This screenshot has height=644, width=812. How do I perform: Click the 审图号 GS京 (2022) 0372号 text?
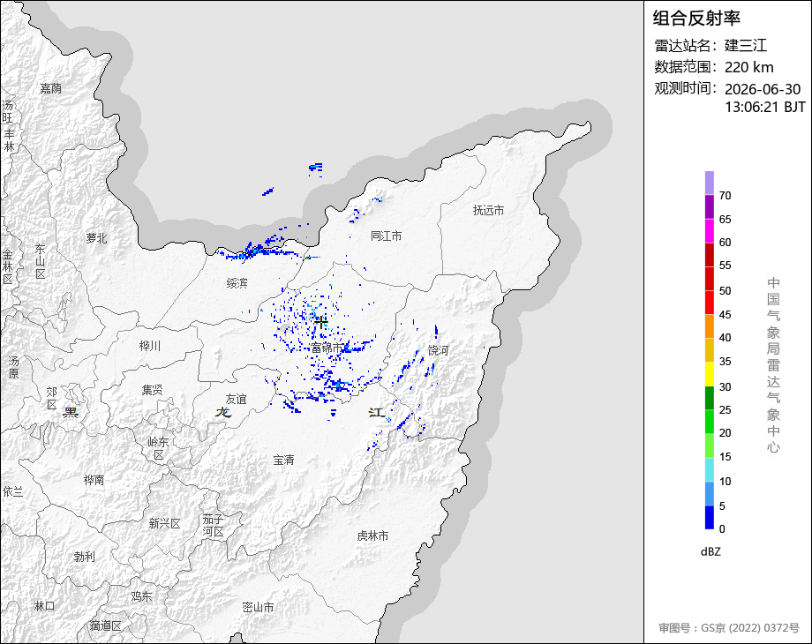729,628
